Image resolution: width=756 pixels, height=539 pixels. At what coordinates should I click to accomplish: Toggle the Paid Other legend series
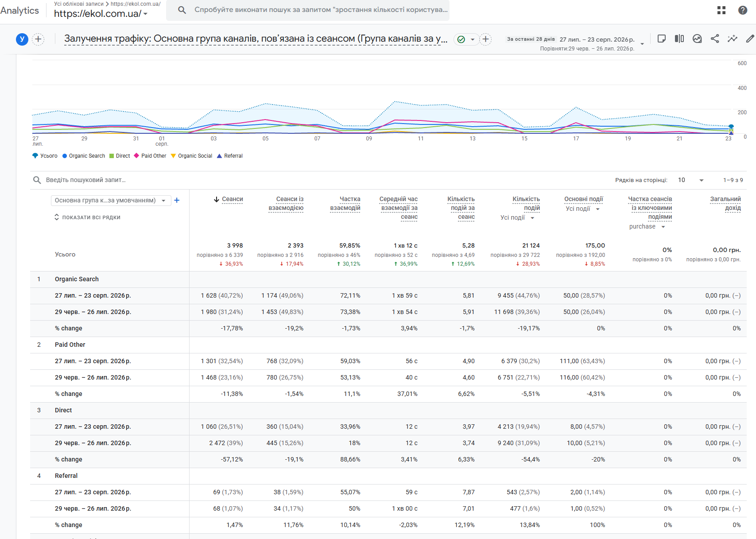point(151,156)
